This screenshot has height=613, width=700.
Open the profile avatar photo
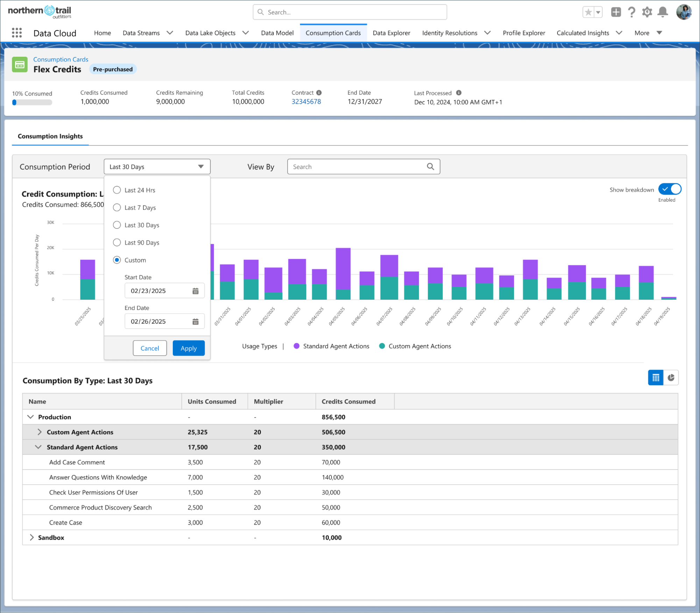point(684,12)
